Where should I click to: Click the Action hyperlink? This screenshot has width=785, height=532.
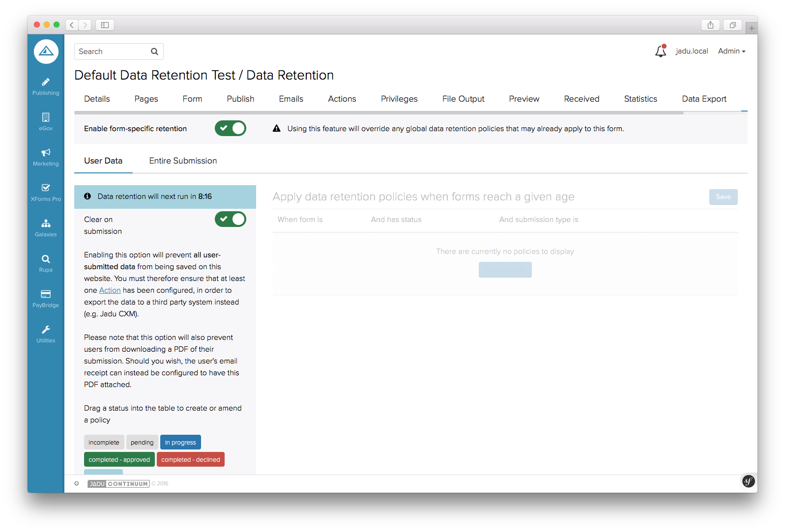[x=110, y=290]
